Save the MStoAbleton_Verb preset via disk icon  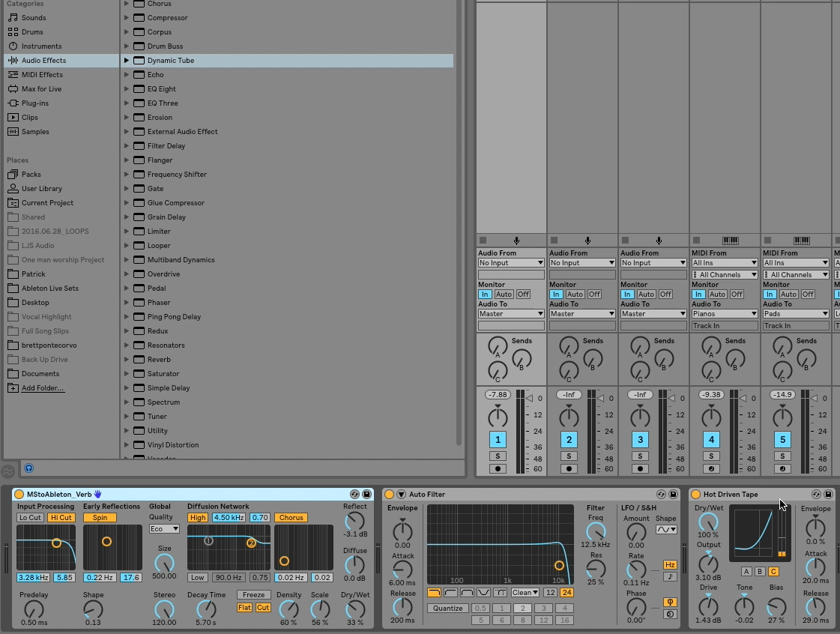366,494
